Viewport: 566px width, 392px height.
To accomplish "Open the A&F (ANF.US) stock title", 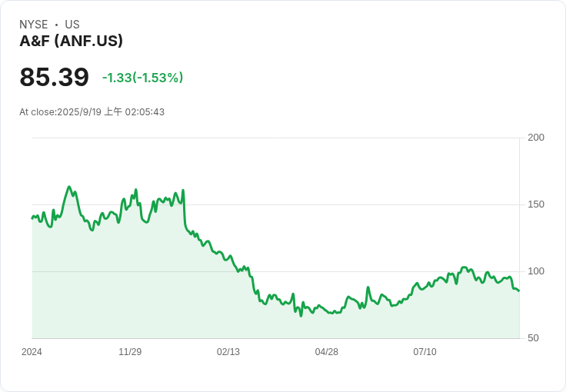I will pyautogui.click(x=71, y=42).
